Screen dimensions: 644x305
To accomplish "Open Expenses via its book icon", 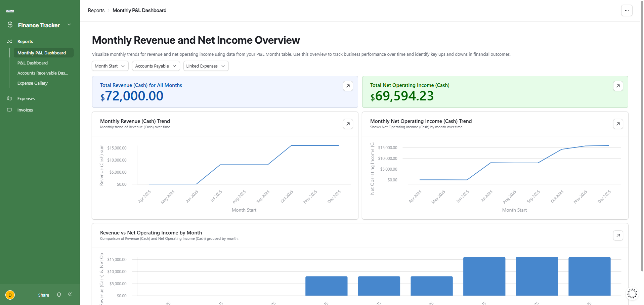I will [10, 98].
